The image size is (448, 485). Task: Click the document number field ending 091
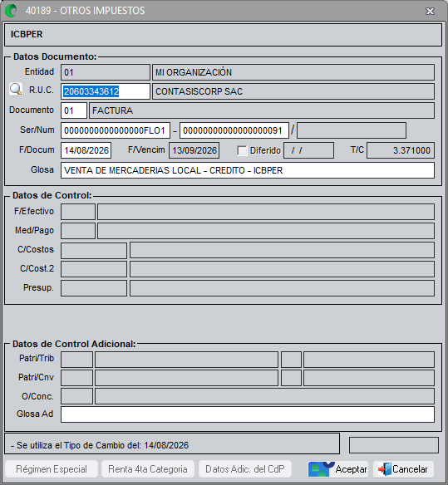(234, 130)
